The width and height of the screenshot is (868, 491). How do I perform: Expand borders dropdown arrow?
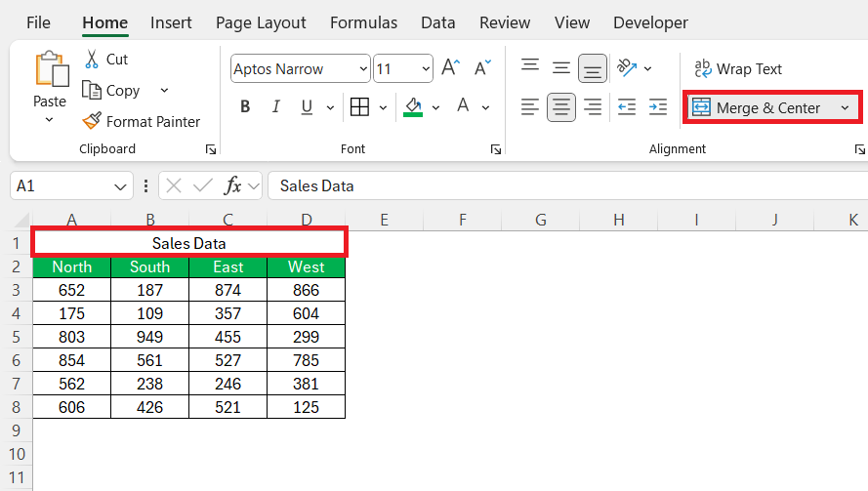pos(383,107)
